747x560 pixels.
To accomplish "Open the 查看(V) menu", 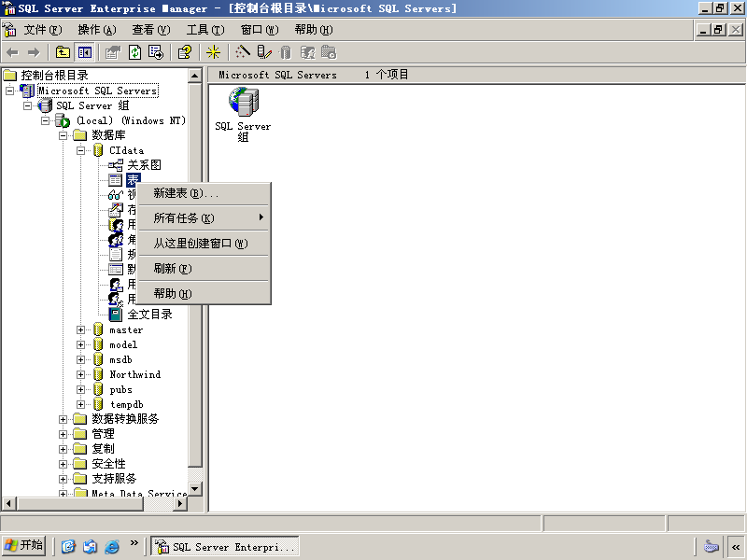I will tap(151, 30).
